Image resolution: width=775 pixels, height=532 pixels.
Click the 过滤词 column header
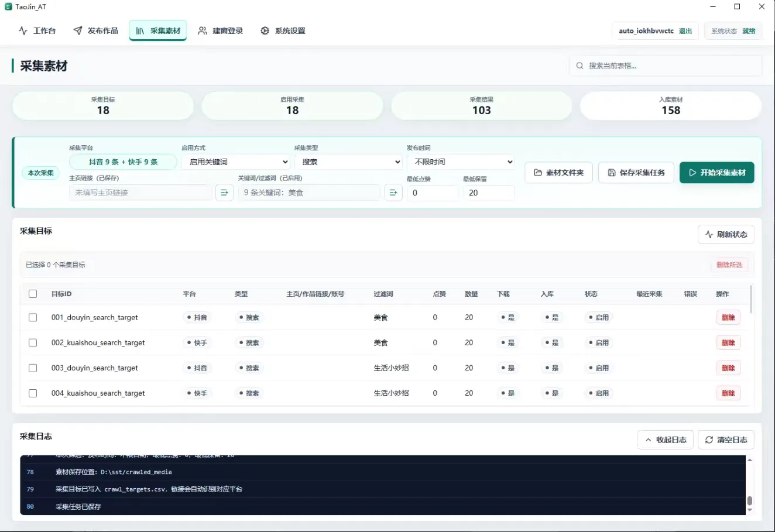(x=383, y=294)
